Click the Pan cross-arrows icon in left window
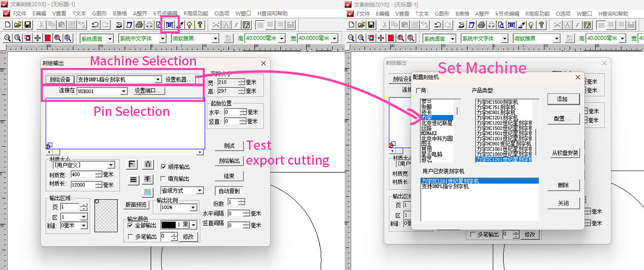The height and width of the screenshot is (270, 644). [x=37, y=38]
